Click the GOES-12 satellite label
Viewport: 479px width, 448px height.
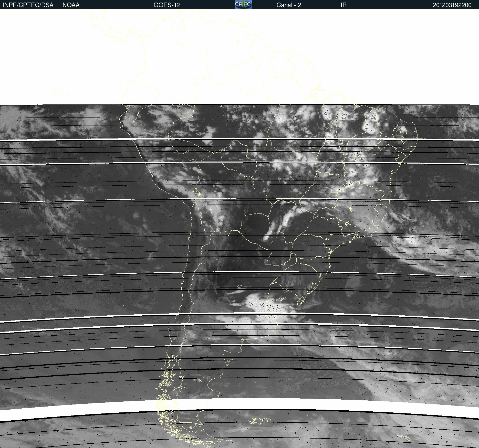167,5
